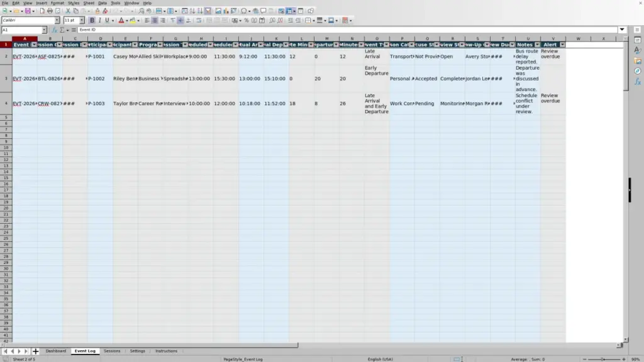Open the Sheet menu
Image resolution: width=644 pixels, height=362 pixels.
89,3
